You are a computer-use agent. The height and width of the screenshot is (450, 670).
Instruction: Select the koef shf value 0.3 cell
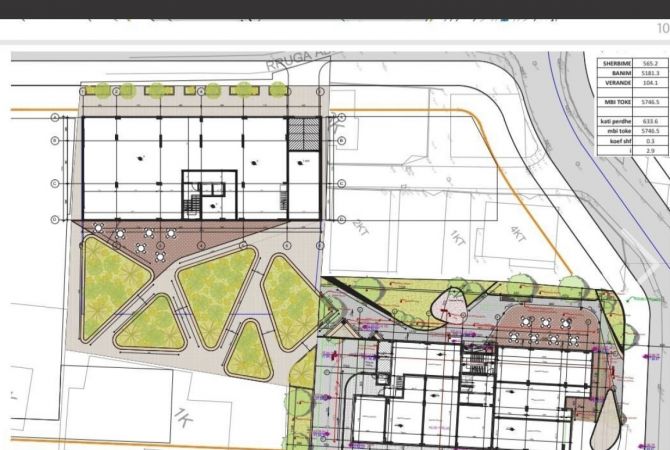pyautogui.click(x=650, y=140)
